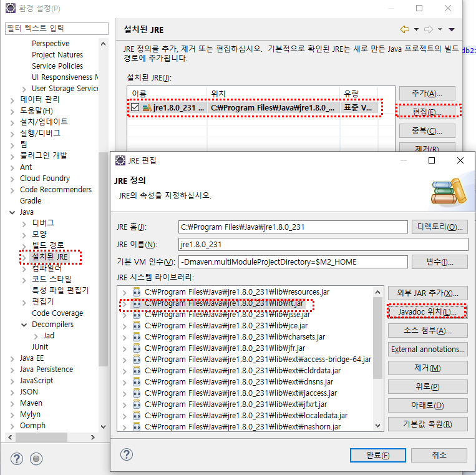Open the preferences view menu triangle
Viewport: 476px width, 475px height.
point(452,29)
